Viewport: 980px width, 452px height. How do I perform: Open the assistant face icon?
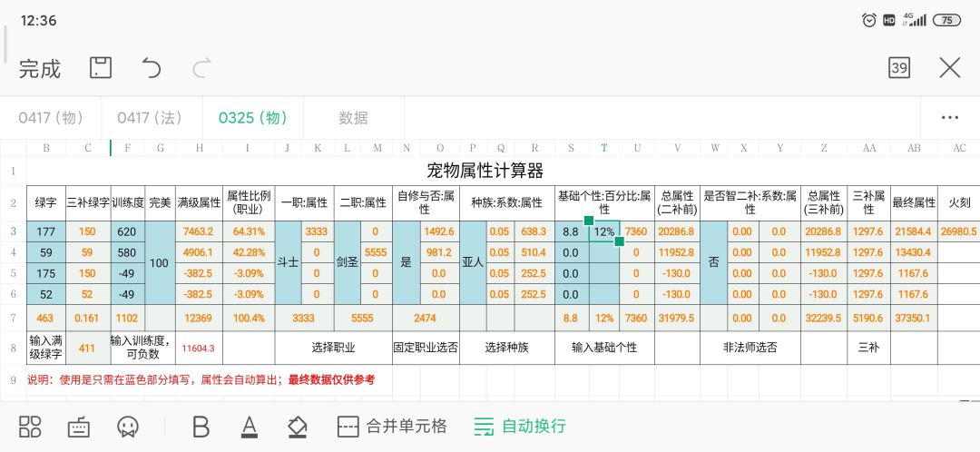(128, 427)
